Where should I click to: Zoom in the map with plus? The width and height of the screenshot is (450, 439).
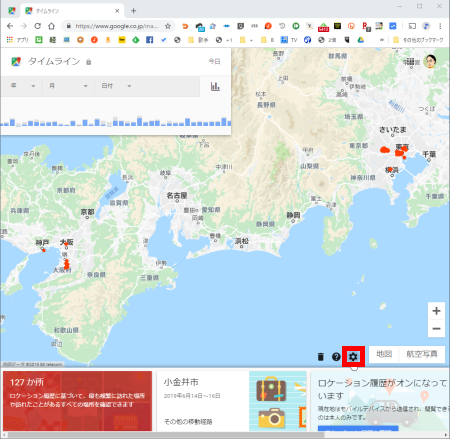436,311
